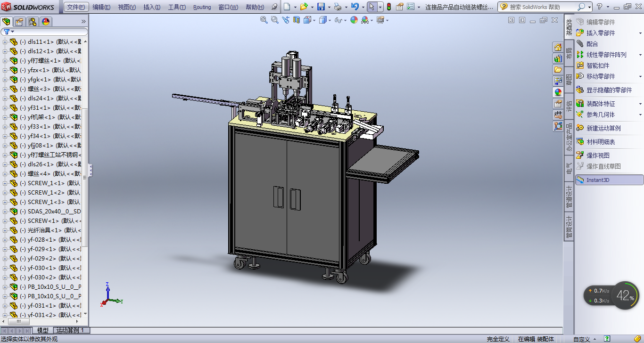Expand the dls11<1> tree node
The height and width of the screenshot is (343, 644).
(5, 41)
